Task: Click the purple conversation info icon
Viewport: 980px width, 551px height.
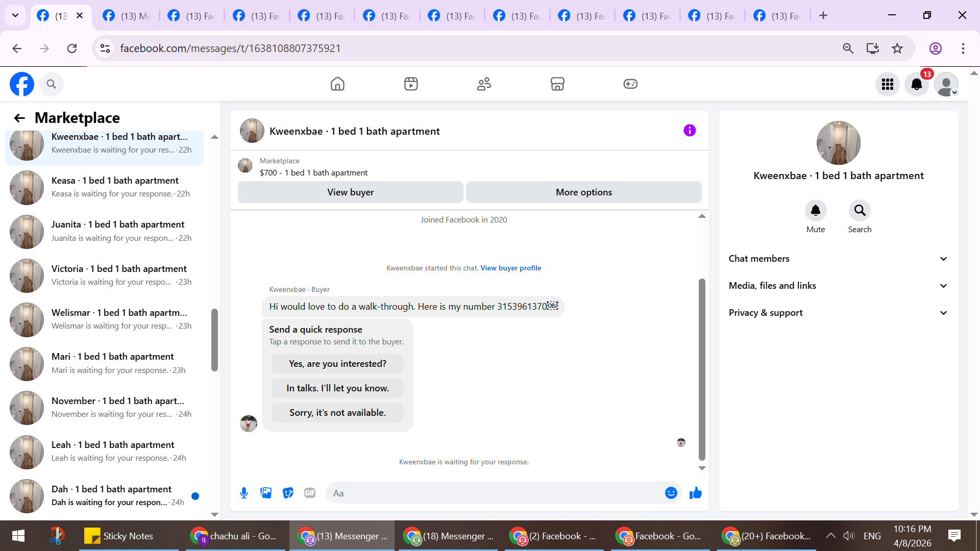Action: (689, 131)
